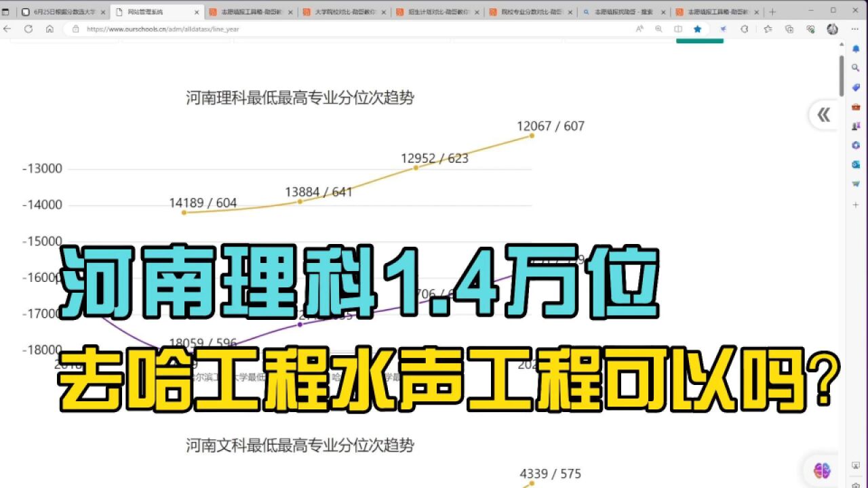Click the site lock info icon

click(x=75, y=29)
